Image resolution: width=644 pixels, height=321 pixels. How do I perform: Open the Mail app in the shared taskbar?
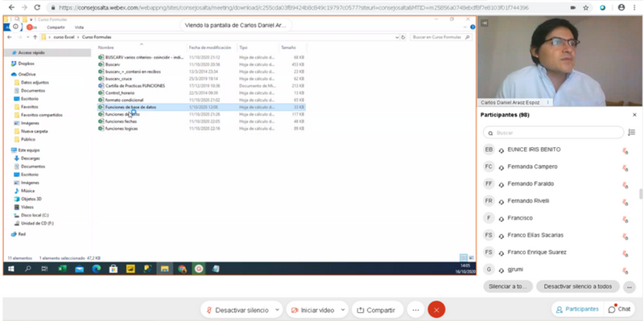click(79, 269)
